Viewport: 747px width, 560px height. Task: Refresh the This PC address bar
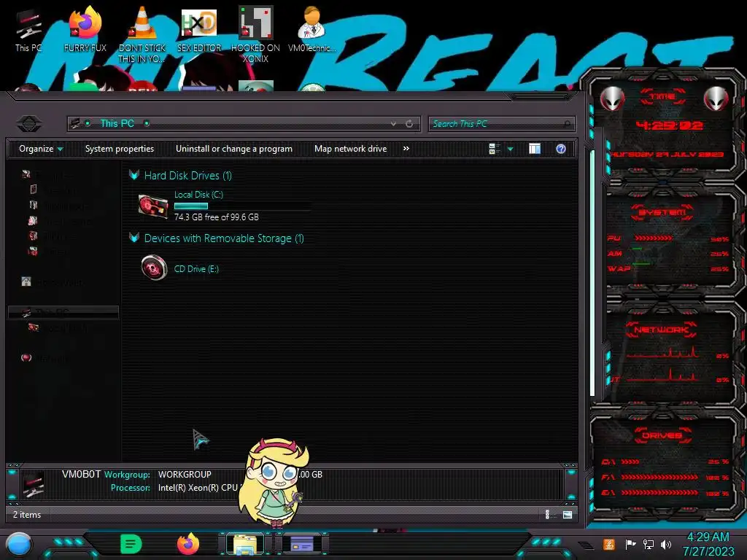coord(409,124)
